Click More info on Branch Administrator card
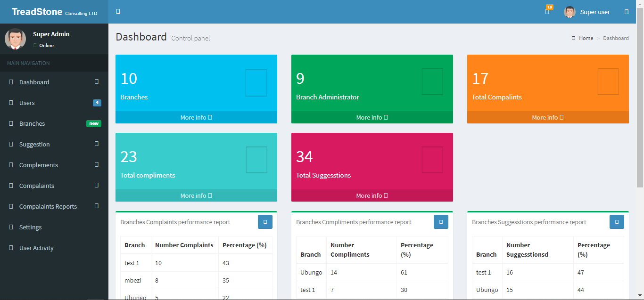The image size is (644, 300). pyautogui.click(x=372, y=117)
